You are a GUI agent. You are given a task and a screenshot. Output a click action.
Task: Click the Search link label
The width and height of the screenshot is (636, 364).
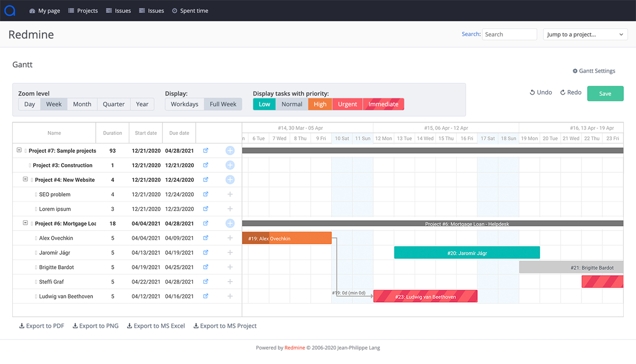pyautogui.click(x=471, y=34)
